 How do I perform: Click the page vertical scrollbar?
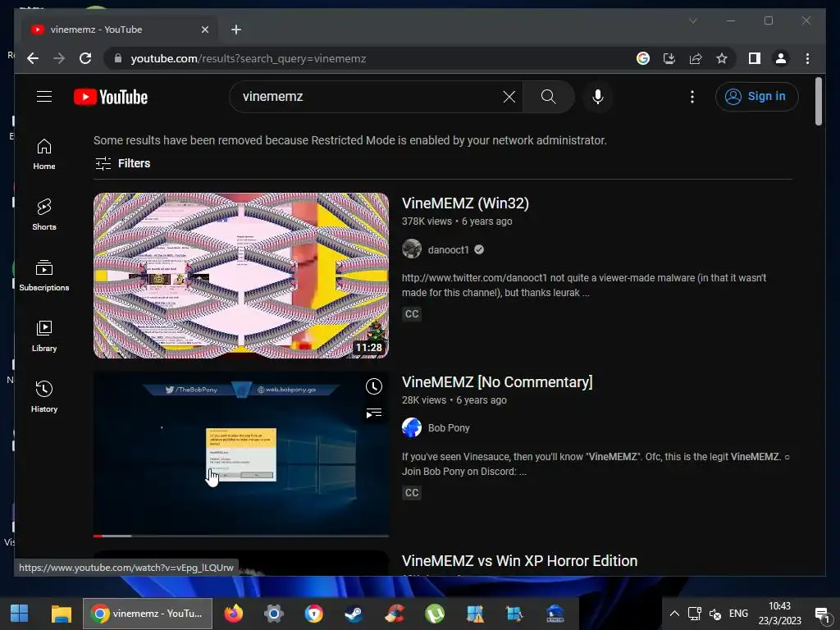tap(819, 102)
